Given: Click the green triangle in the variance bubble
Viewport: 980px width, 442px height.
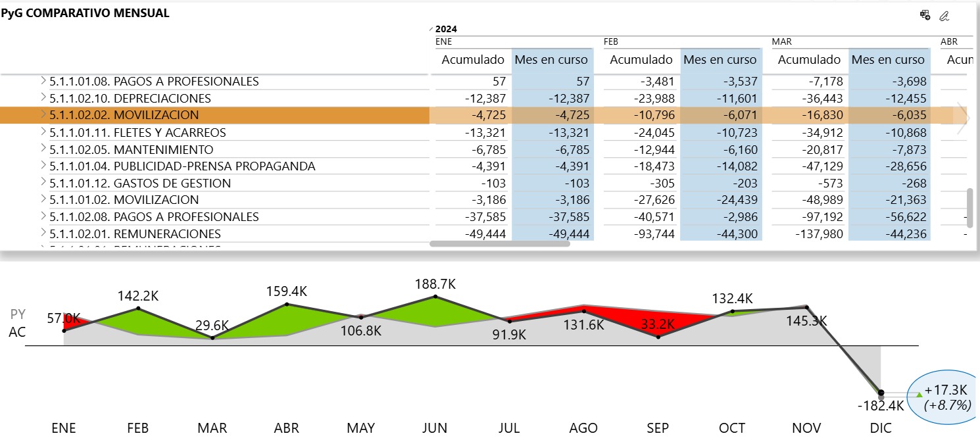Looking at the screenshot, I should 919,395.
